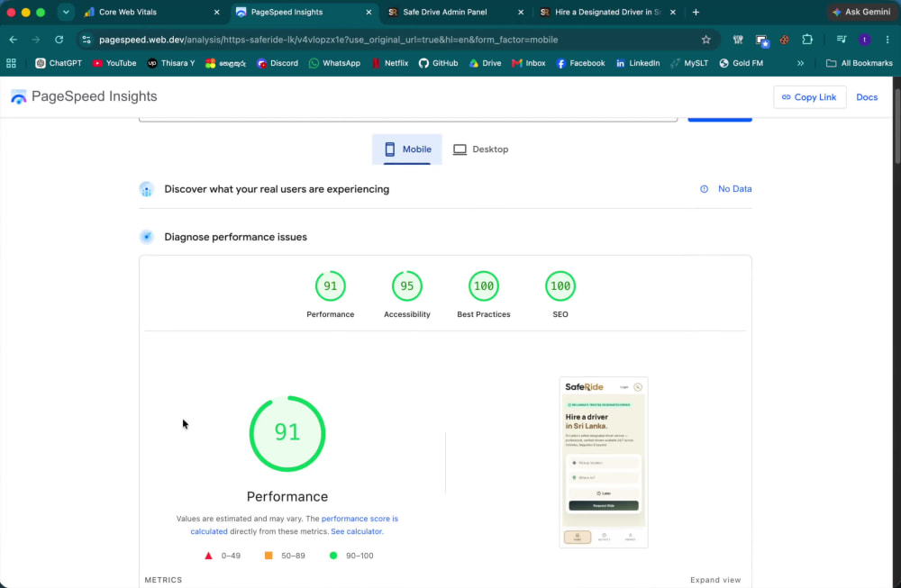
Task: Open the WhatsApp bookmark
Action: [334, 63]
